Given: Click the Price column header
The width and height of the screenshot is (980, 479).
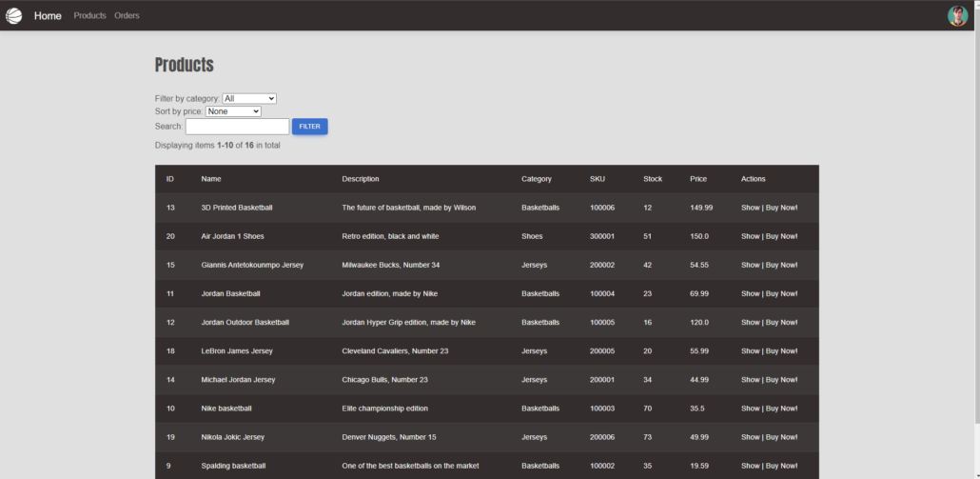Looking at the screenshot, I should point(698,179).
